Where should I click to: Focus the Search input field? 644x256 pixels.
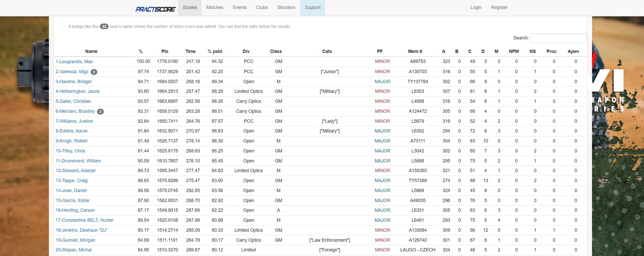click(x=559, y=38)
